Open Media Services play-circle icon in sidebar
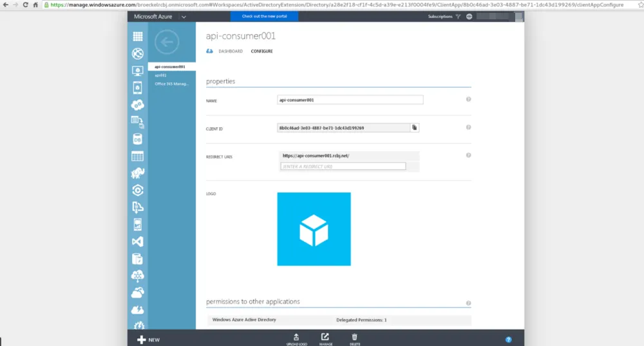Image resolution: width=644 pixels, height=346 pixels. [138, 190]
